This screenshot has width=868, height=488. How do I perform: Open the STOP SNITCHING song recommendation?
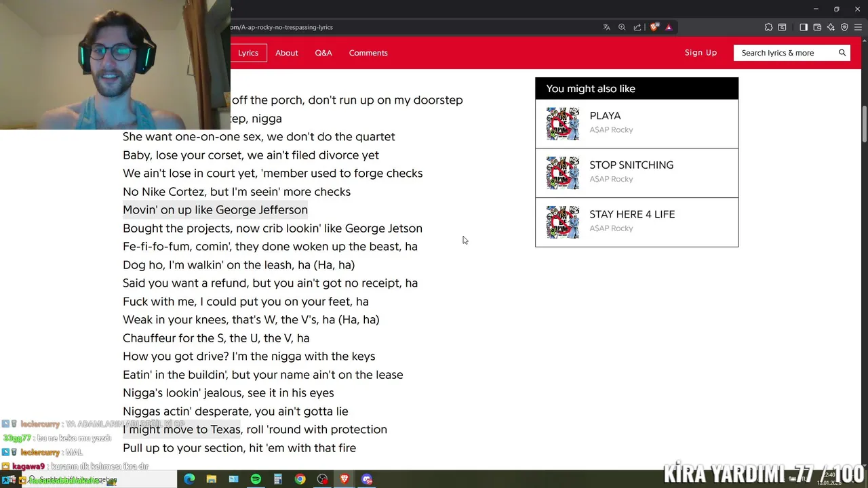tap(637, 173)
